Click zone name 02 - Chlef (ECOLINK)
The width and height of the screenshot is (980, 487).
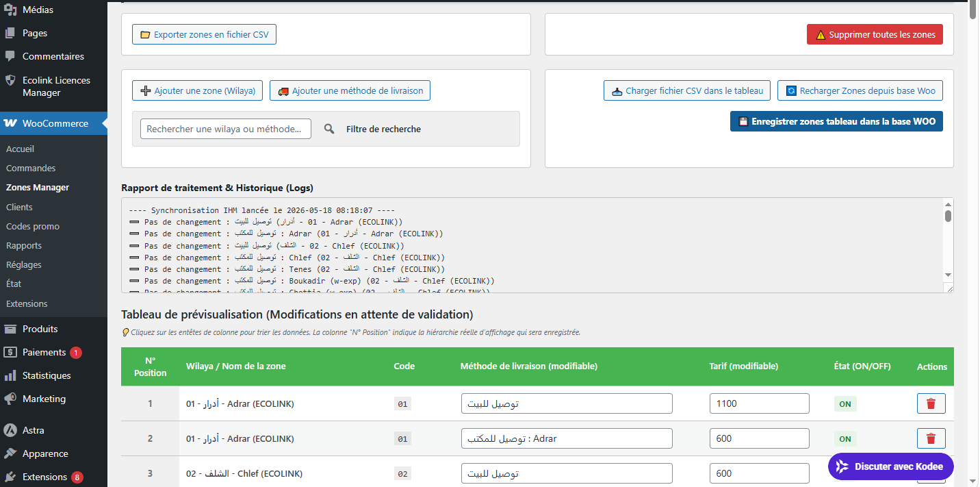coord(244,473)
